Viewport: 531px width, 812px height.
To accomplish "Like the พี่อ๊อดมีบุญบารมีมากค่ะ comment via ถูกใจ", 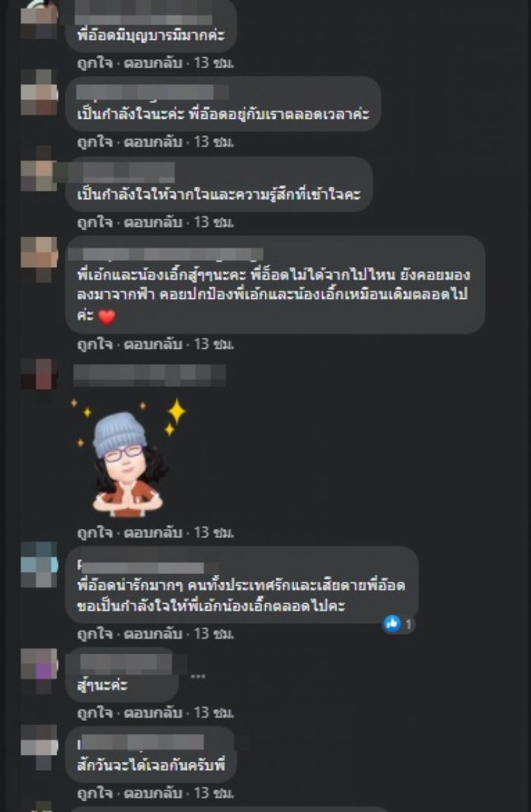I will pos(95,63).
